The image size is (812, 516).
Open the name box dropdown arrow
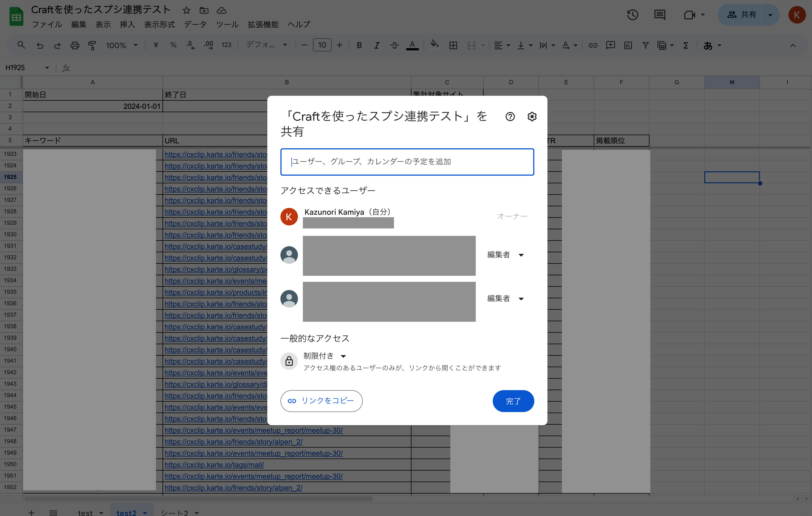[47, 68]
